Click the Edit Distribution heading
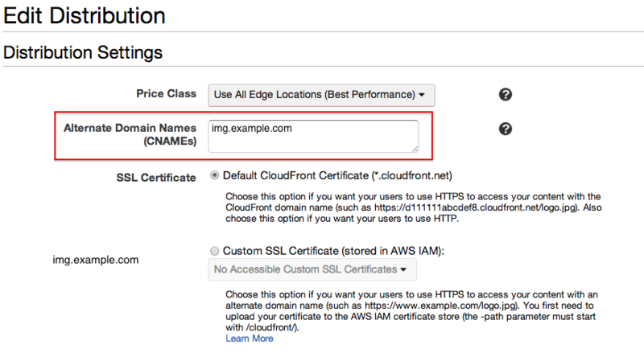The image size is (644, 357). click(85, 16)
